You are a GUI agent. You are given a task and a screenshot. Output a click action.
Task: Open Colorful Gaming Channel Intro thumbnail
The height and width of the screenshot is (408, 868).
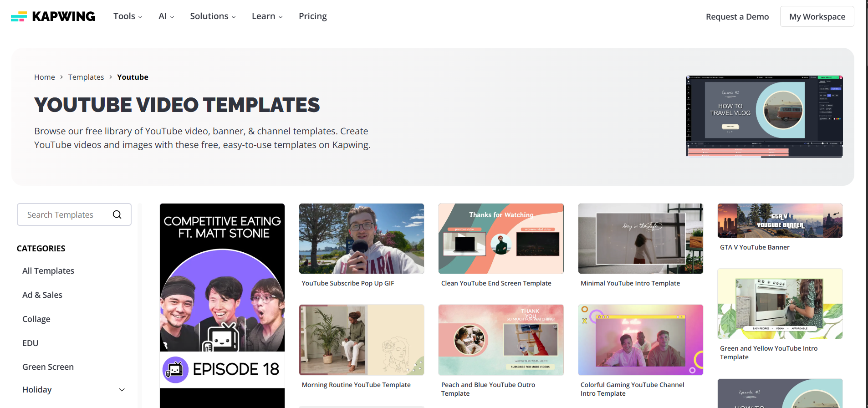[x=641, y=340]
